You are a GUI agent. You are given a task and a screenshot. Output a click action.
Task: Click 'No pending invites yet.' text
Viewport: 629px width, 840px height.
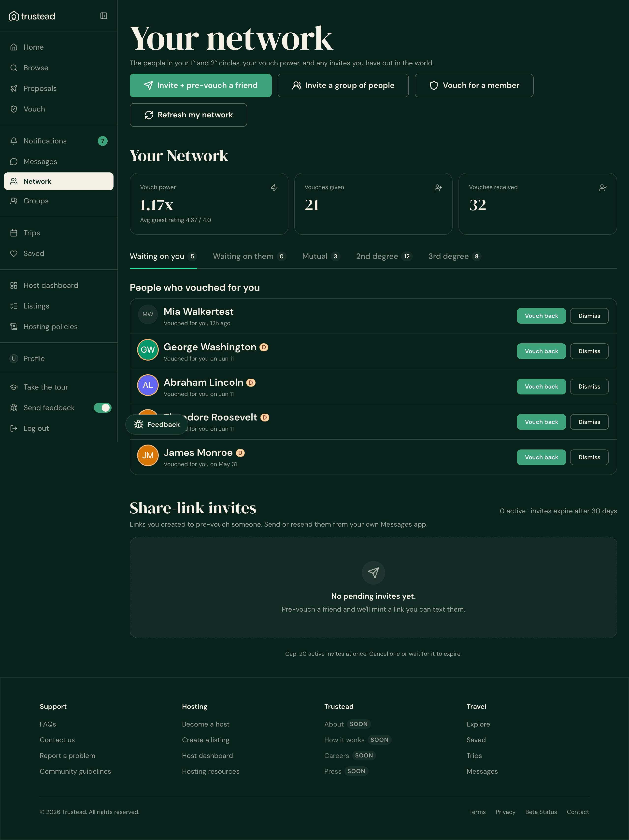pyautogui.click(x=373, y=596)
